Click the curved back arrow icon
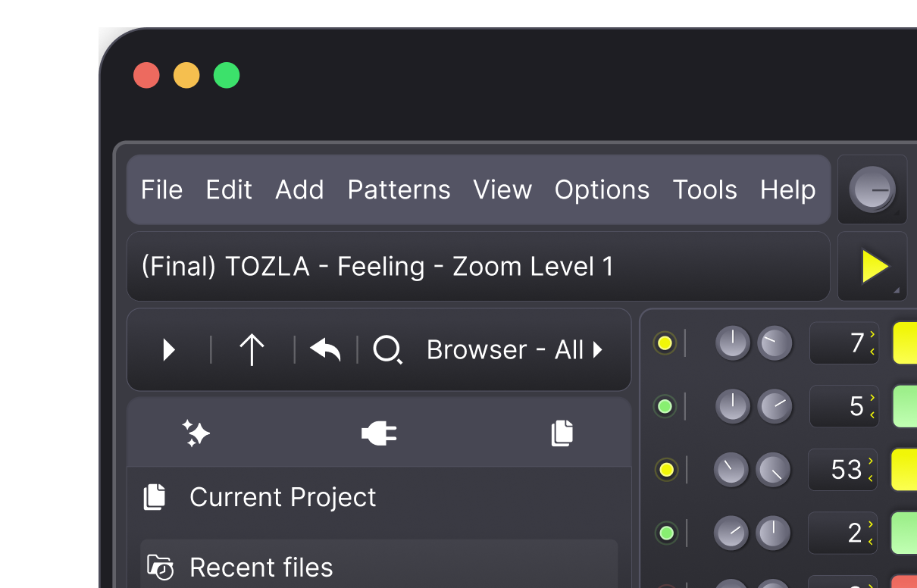The image size is (917, 588). tap(325, 349)
